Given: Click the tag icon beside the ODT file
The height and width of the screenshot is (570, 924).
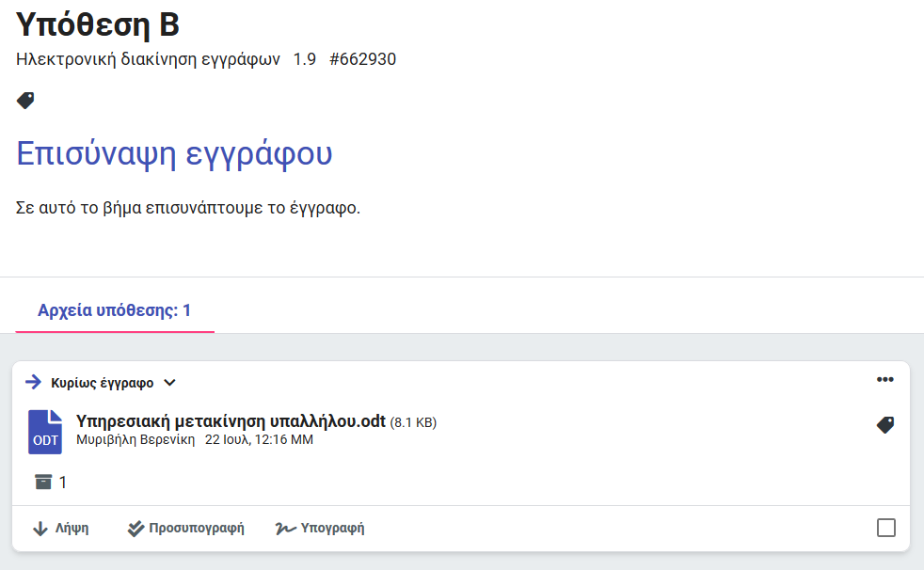Looking at the screenshot, I should coord(885,424).
